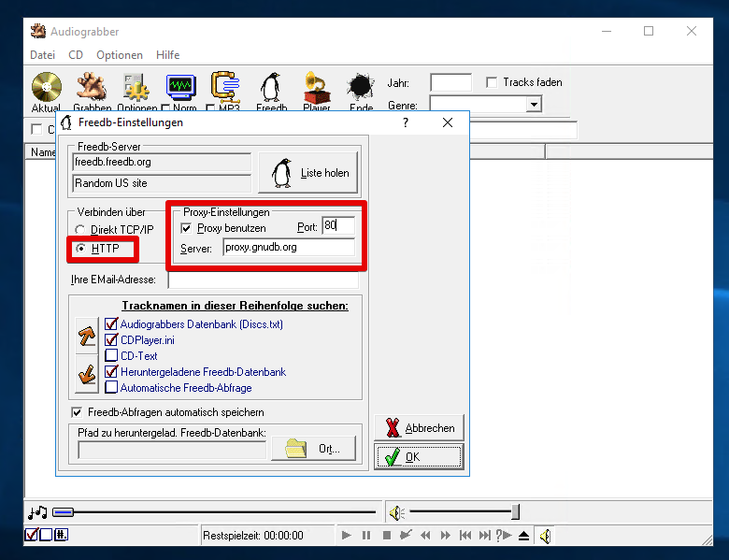Click the Abbrechen button
The image size is (729, 560).
(x=419, y=427)
